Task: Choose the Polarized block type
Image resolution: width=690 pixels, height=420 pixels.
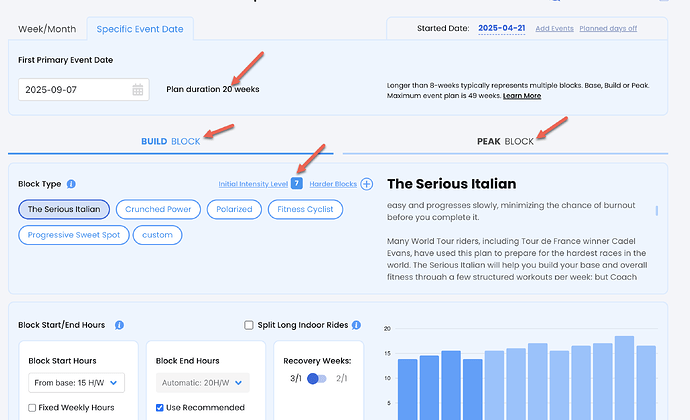Action: (x=234, y=209)
